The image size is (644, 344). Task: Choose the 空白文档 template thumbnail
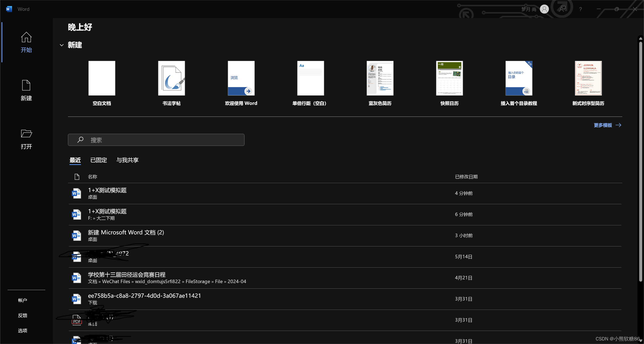pos(102,78)
